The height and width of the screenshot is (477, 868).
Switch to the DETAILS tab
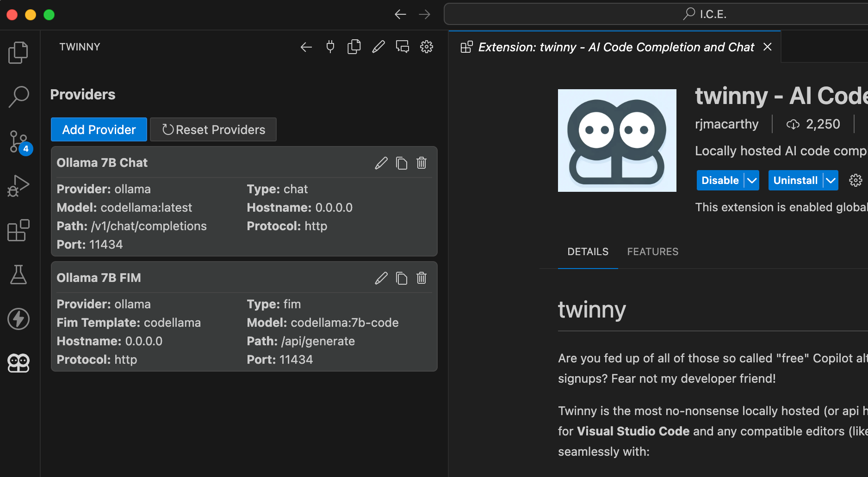tap(588, 252)
